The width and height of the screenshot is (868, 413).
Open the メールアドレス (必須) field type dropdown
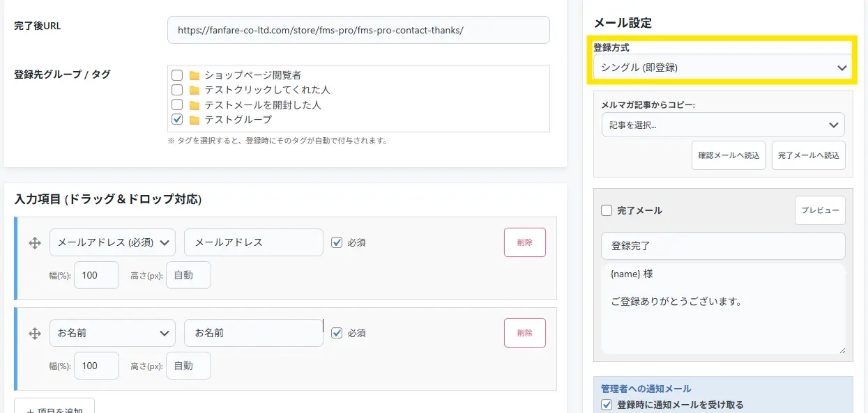point(112,242)
